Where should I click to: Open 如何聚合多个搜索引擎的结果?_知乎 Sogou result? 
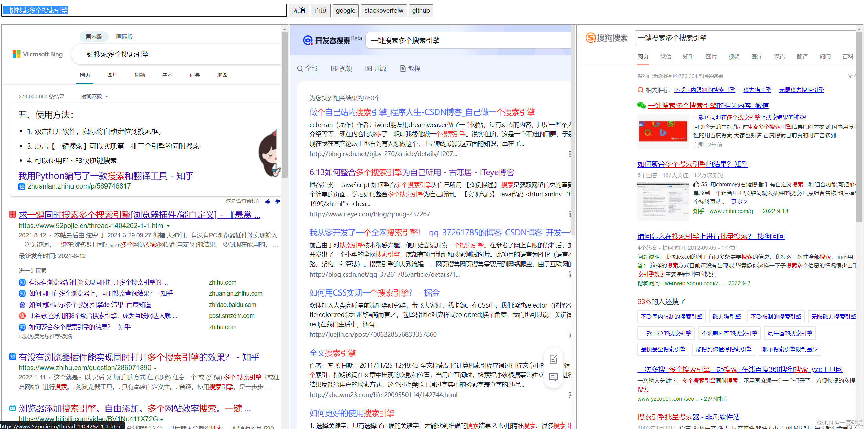(x=692, y=164)
